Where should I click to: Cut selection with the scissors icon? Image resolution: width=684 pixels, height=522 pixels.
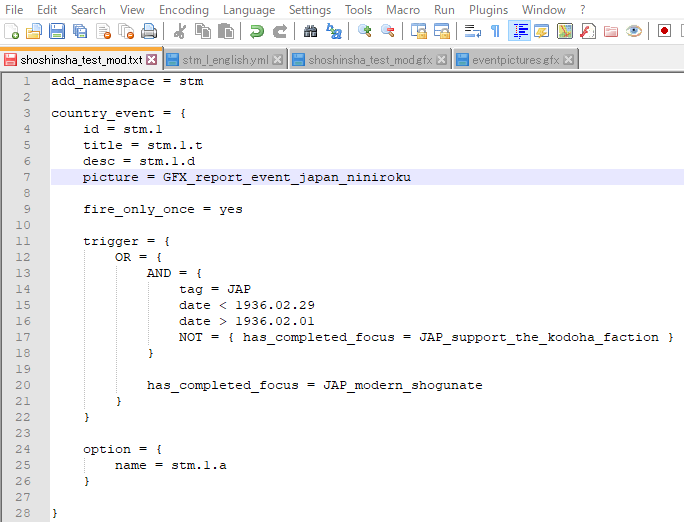pos(179,31)
